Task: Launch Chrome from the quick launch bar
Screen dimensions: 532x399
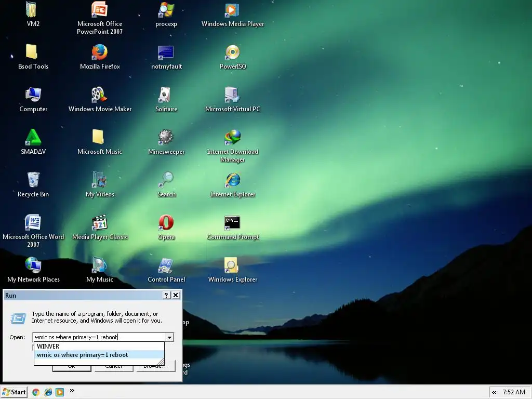Action: point(36,392)
